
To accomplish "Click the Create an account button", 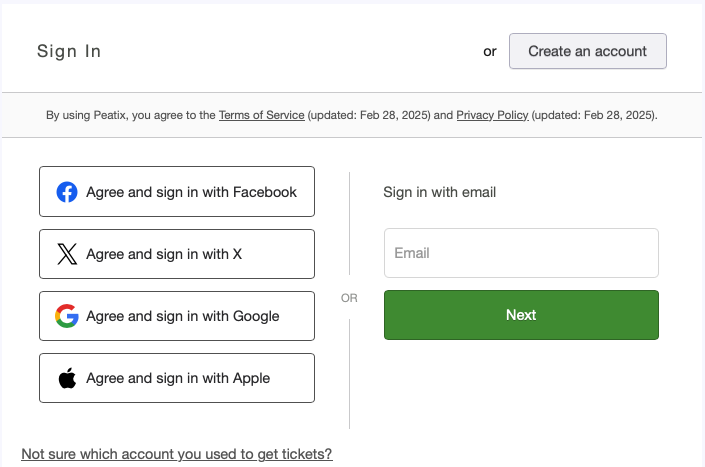I will pos(587,51).
